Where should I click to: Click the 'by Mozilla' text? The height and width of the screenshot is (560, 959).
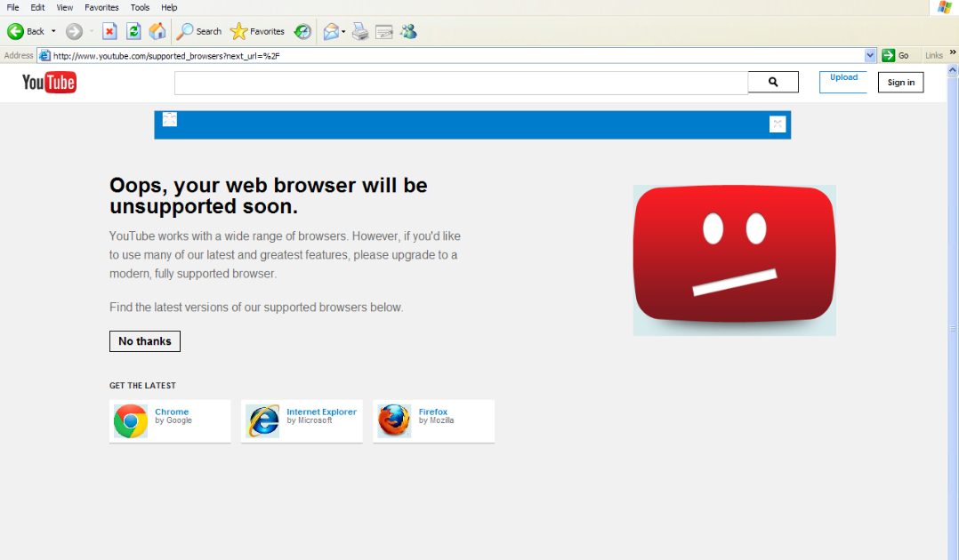coord(436,420)
